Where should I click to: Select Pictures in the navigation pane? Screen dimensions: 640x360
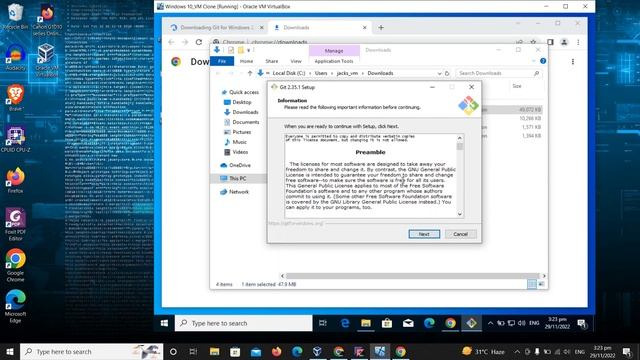coord(242,132)
